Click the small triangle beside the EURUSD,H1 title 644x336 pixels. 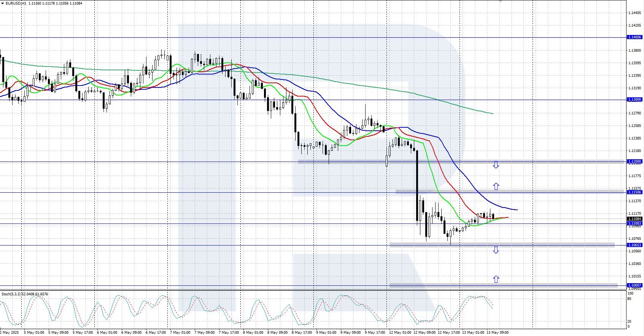3,3
